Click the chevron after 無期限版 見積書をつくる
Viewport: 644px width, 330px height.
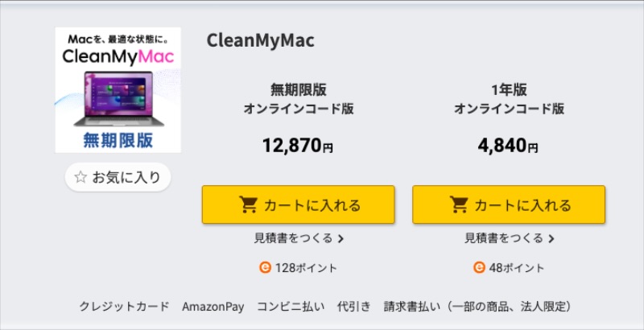pyautogui.click(x=341, y=239)
